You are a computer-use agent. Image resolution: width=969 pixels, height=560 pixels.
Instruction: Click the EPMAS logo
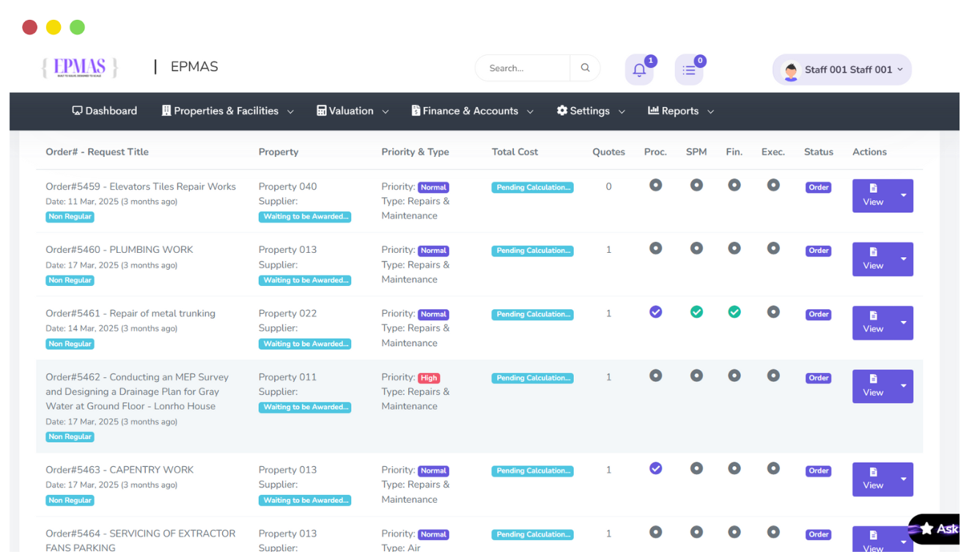[80, 67]
